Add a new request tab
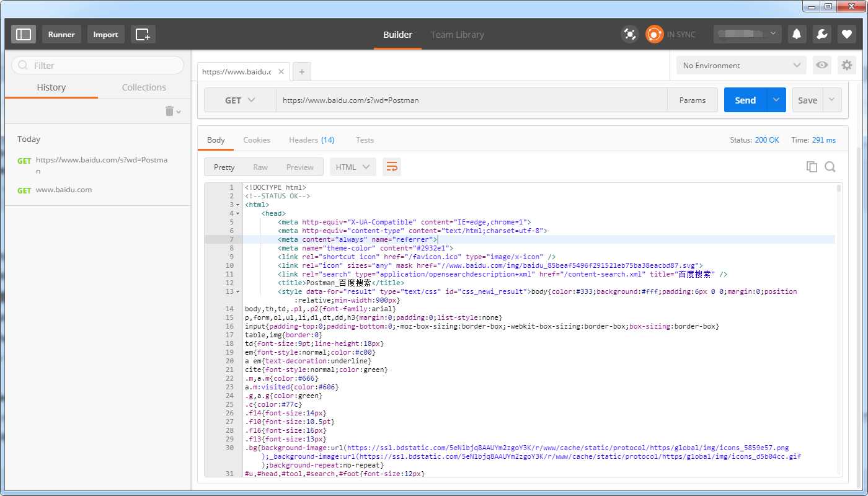 tap(302, 72)
